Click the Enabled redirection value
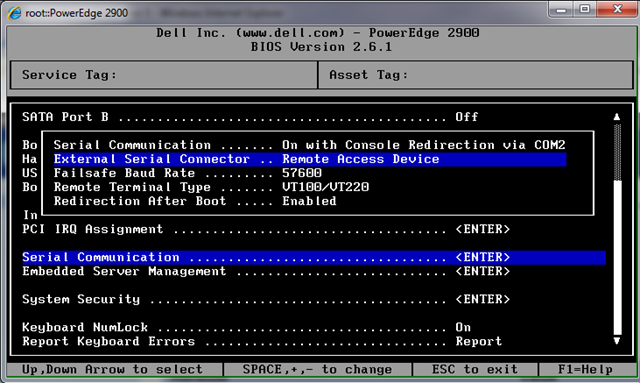The width and height of the screenshot is (640, 383). (309, 201)
